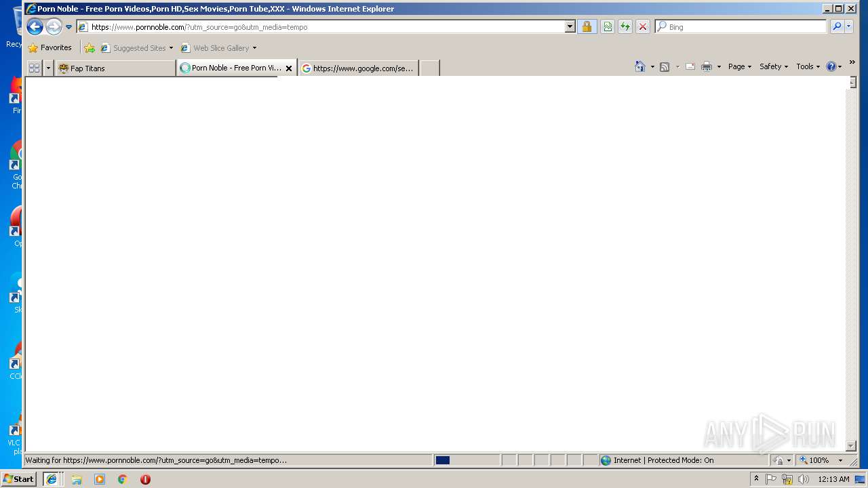This screenshot has height=488, width=868.
Task: Click the Forward arrow navigation button
Action: [54, 27]
